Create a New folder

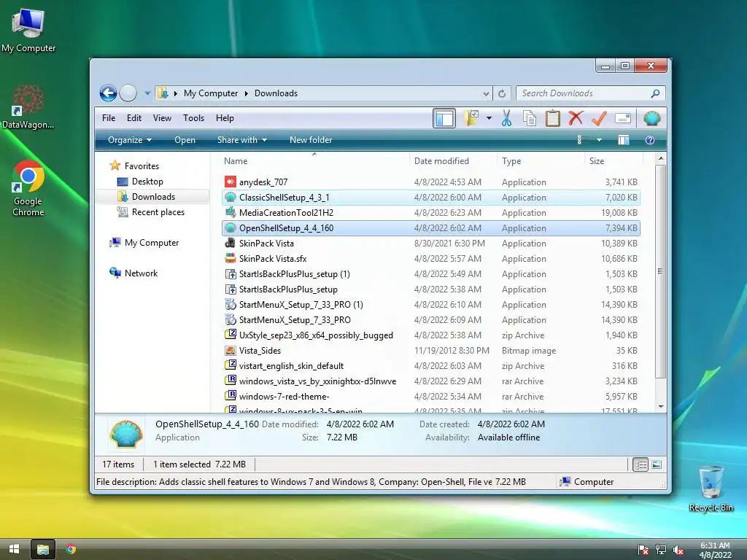311,140
